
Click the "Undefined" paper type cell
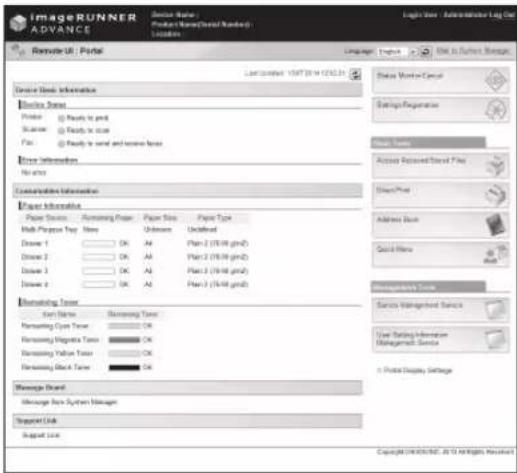[202, 230]
